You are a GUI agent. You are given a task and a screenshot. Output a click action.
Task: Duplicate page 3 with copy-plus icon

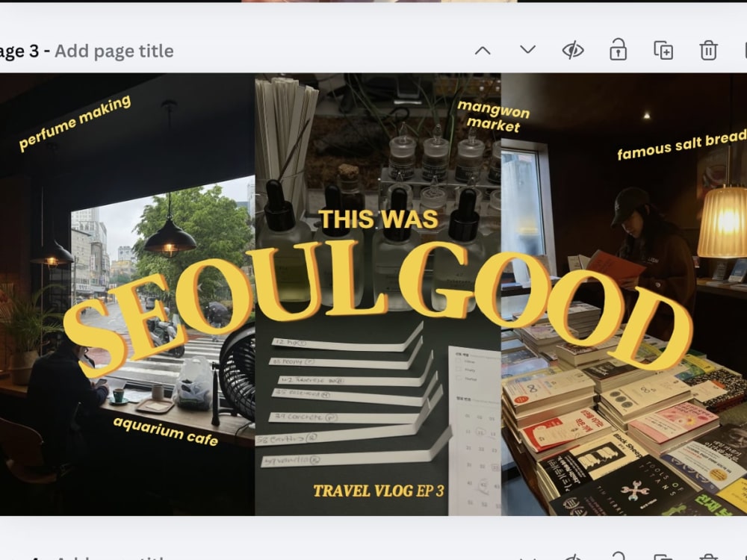click(x=663, y=50)
